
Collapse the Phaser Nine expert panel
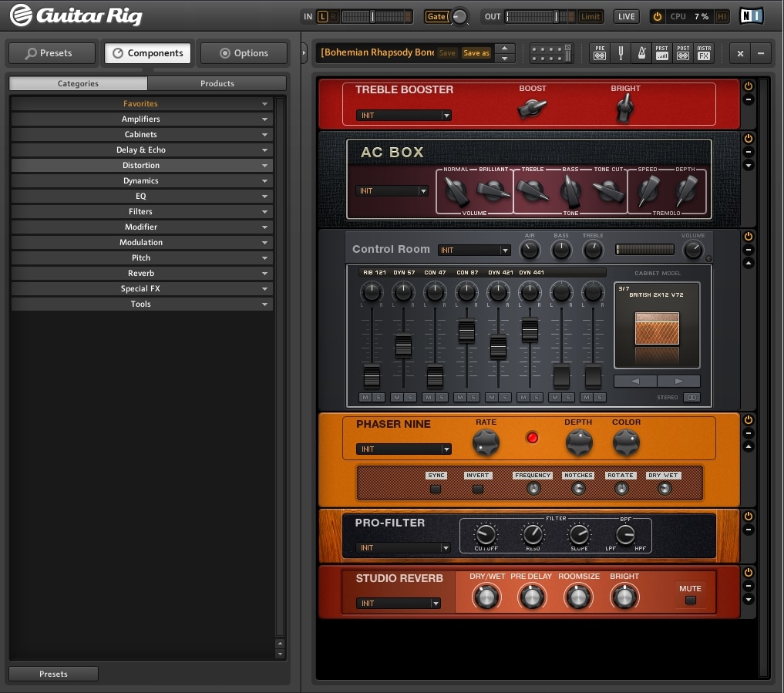pyautogui.click(x=748, y=446)
